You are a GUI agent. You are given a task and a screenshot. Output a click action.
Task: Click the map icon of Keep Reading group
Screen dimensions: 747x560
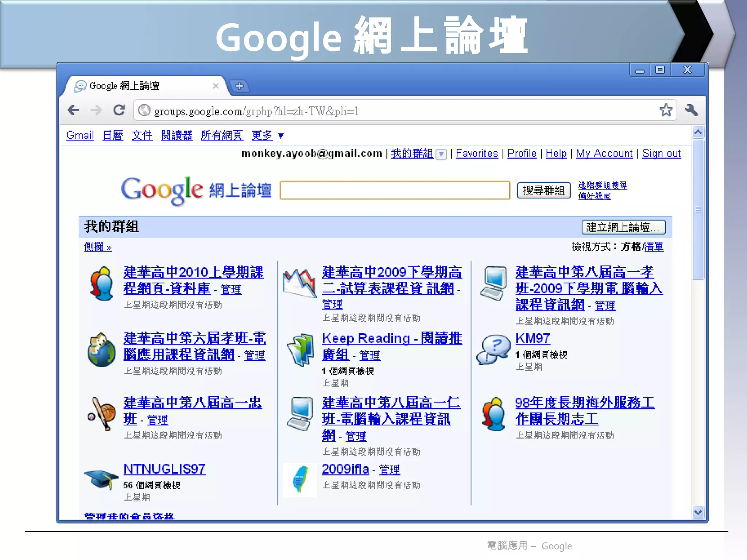tap(300, 349)
